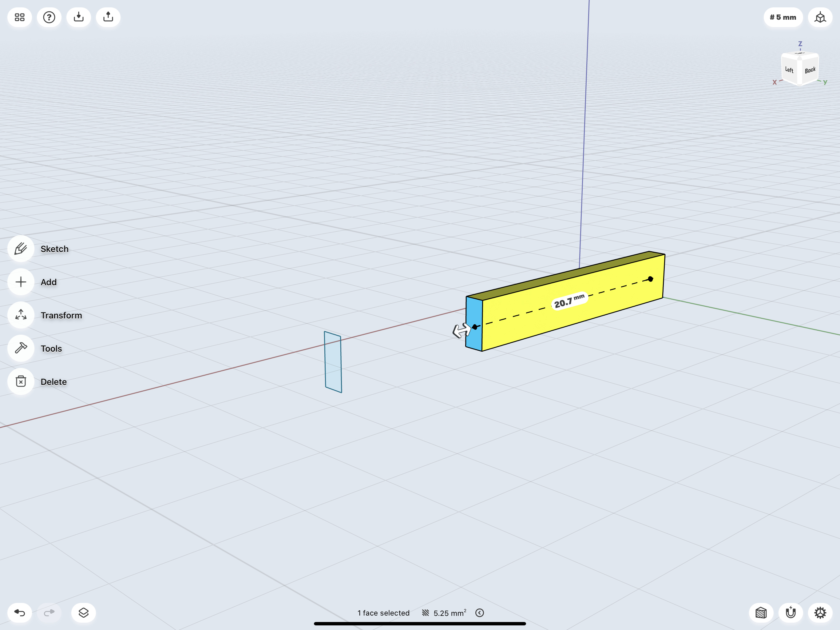Open the Tools hammer icon

pyautogui.click(x=21, y=348)
